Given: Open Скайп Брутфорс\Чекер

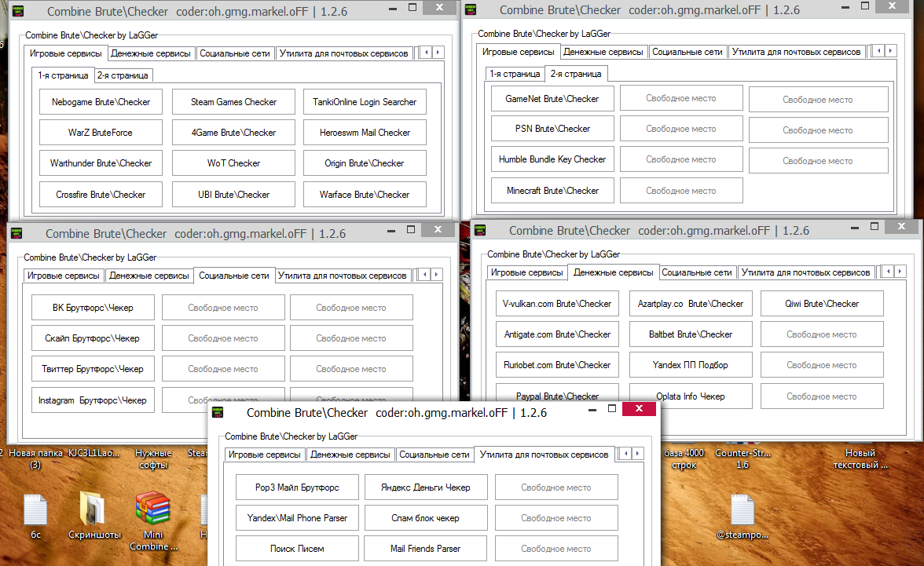Looking at the screenshot, I should coord(93,338).
